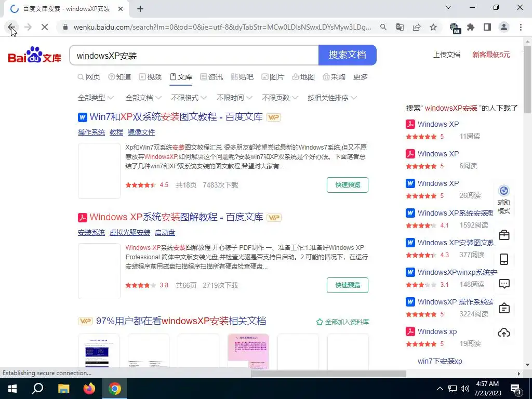Screen dimensions: 532x399
Task: Stop loading the page with the X icon
Action: click(45, 27)
